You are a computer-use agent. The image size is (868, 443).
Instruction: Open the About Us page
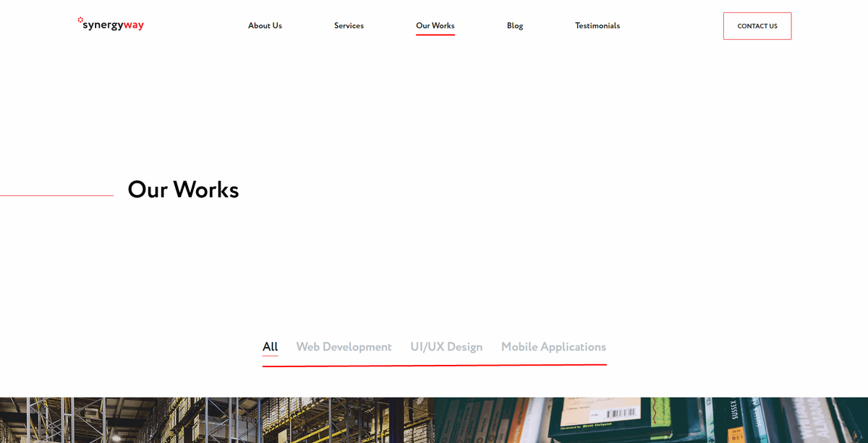(265, 25)
